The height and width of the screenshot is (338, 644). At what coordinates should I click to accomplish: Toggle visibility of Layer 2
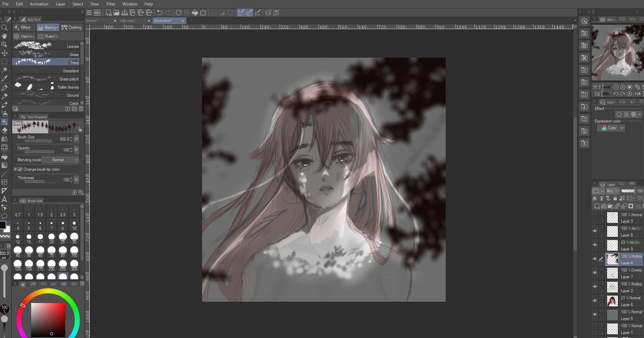point(595,287)
